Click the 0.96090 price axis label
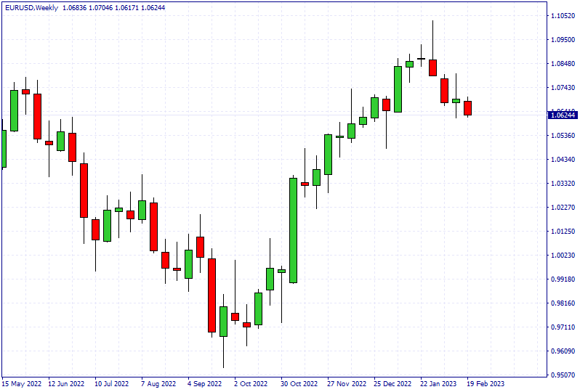580x392 pixels. [563, 351]
